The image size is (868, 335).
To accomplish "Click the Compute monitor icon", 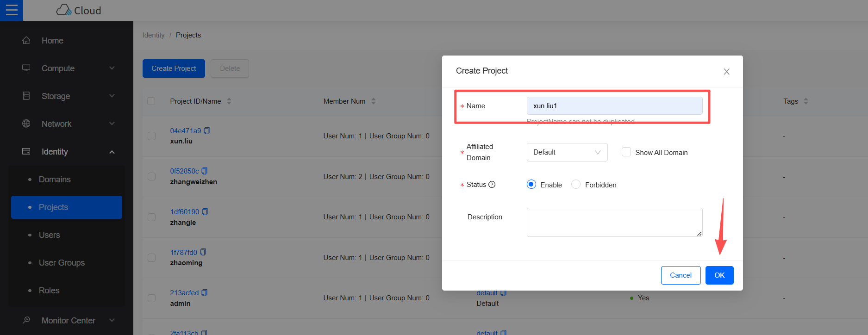I will (26, 68).
